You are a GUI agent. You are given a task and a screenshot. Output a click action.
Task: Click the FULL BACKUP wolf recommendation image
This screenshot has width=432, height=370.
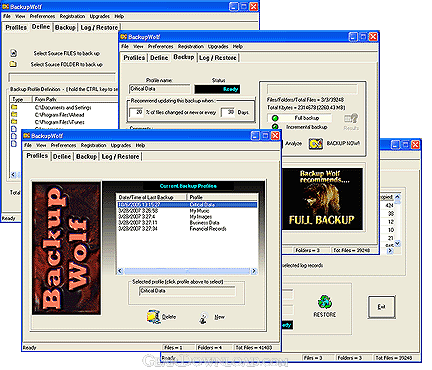pos(322,199)
